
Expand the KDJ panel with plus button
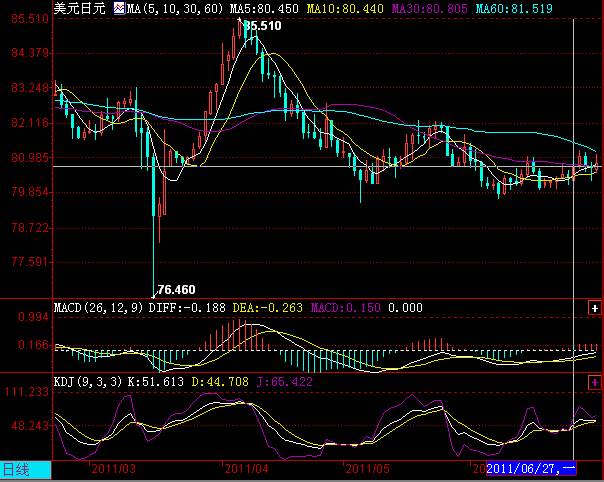595,383
